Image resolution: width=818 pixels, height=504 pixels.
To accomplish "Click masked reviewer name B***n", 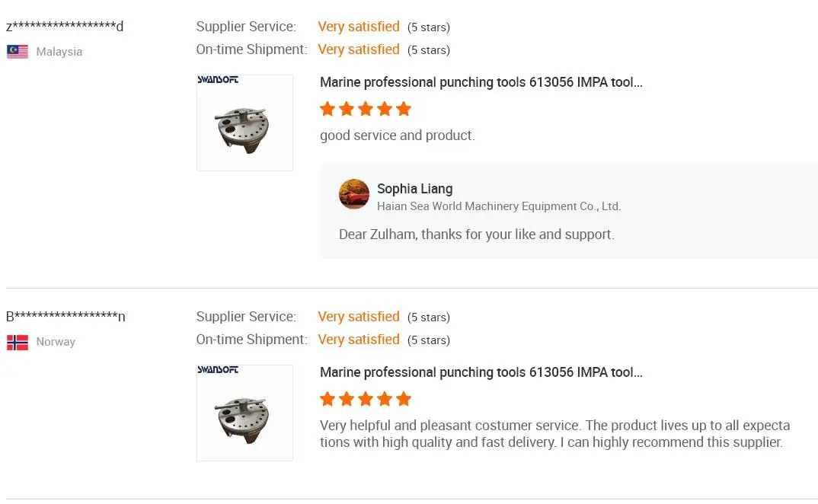I will coord(66,317).
